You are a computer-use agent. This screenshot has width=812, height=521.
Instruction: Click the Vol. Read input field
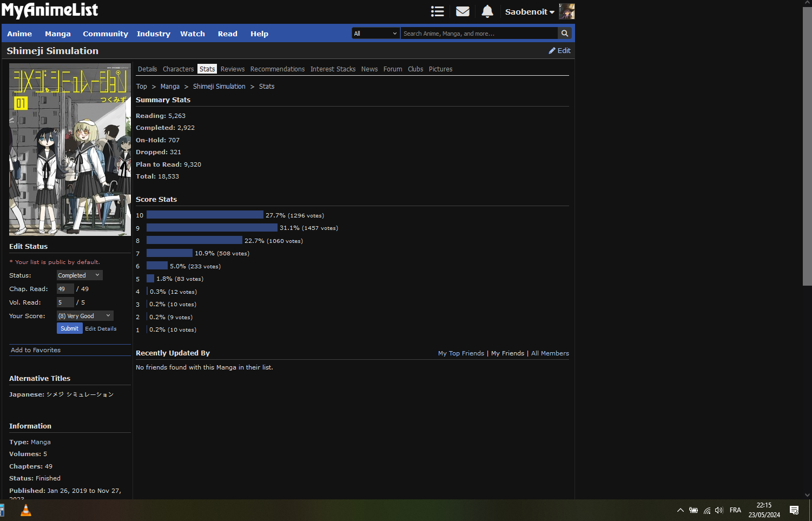click(x=65, y=302)
